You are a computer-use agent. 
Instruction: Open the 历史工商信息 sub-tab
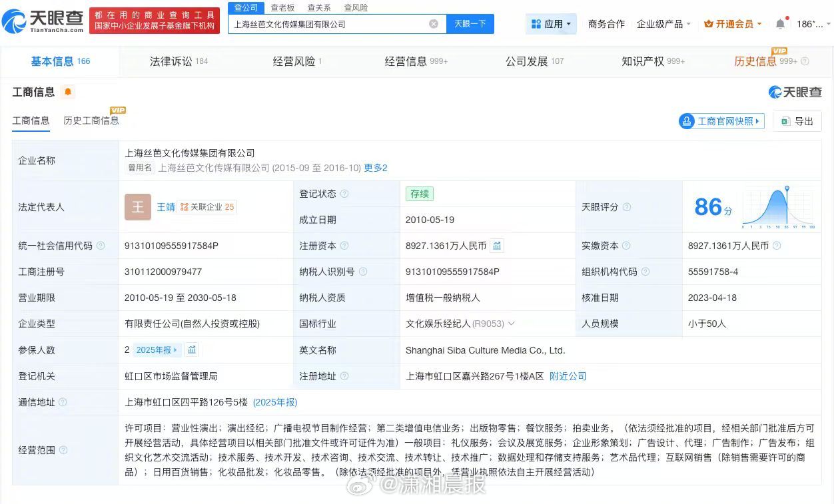click(91, 121)
